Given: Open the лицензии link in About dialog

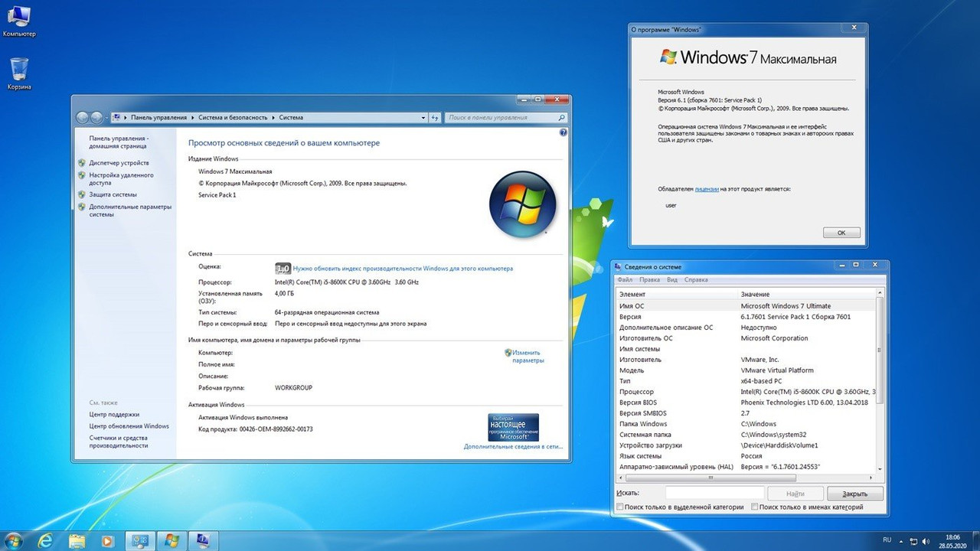Looking at the screenshot, I should coord(707,188).
